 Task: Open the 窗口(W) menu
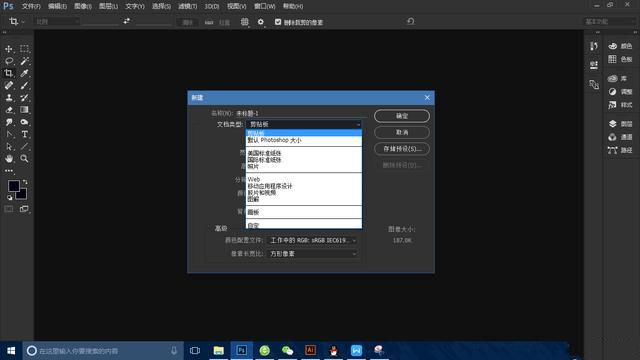click(x=264, y=7)
